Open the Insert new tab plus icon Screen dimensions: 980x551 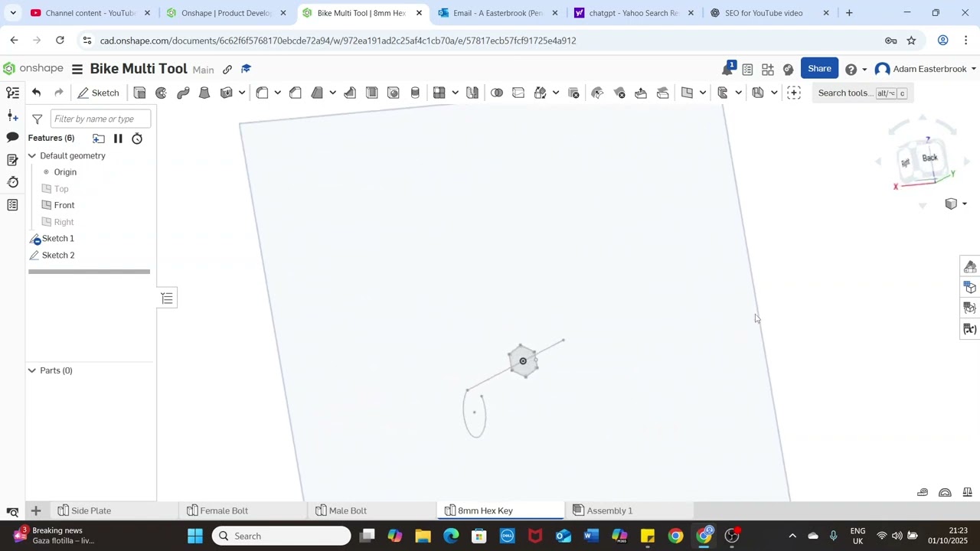pos(36,510)
